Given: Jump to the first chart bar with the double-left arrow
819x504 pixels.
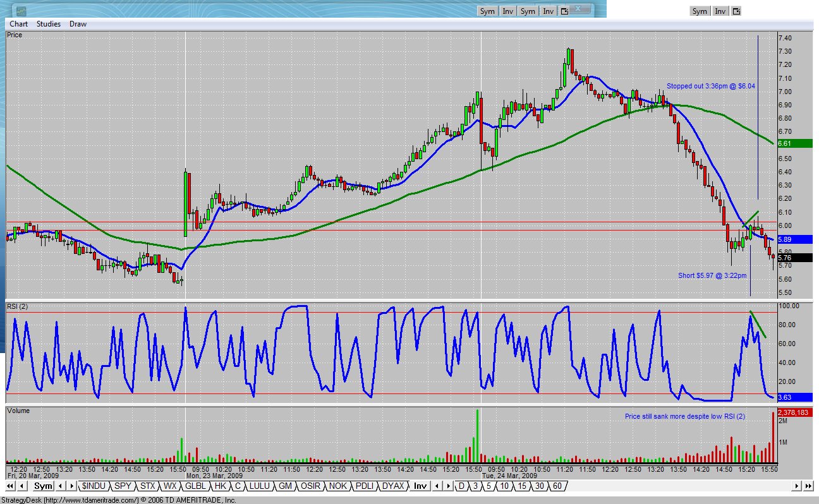Looking at the screenshot, I should pyautogui.click(x=11, y=486).
